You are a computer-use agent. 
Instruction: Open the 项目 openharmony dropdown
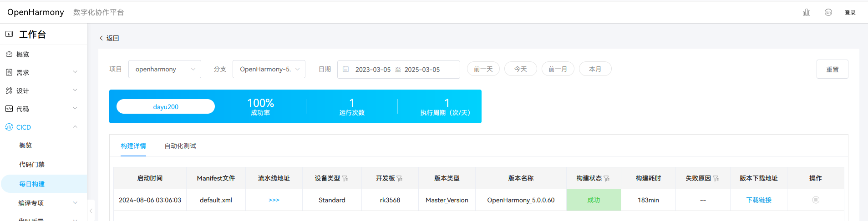point(165,69)
